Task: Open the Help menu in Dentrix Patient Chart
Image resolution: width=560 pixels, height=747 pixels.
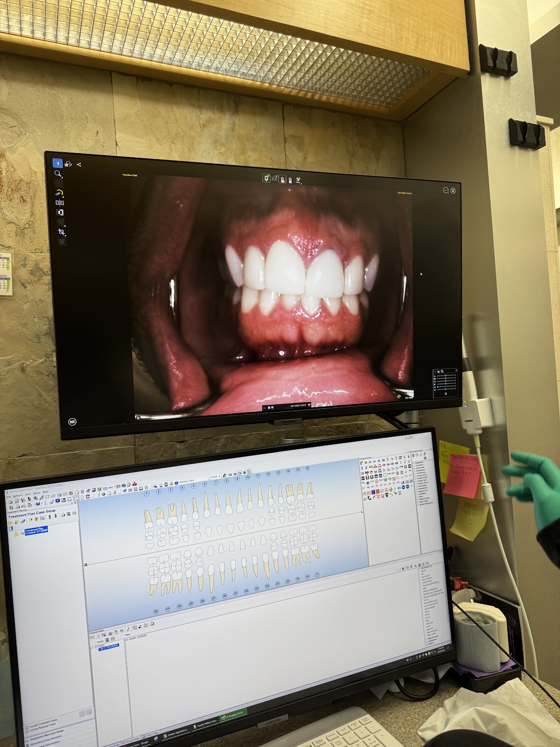Action: (x=45, y=492)
